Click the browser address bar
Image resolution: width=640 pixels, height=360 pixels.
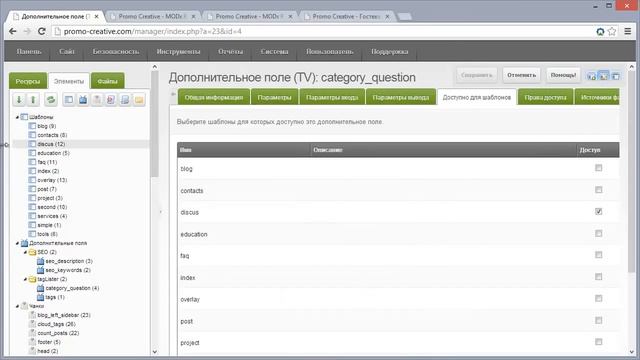click(322, 31)
